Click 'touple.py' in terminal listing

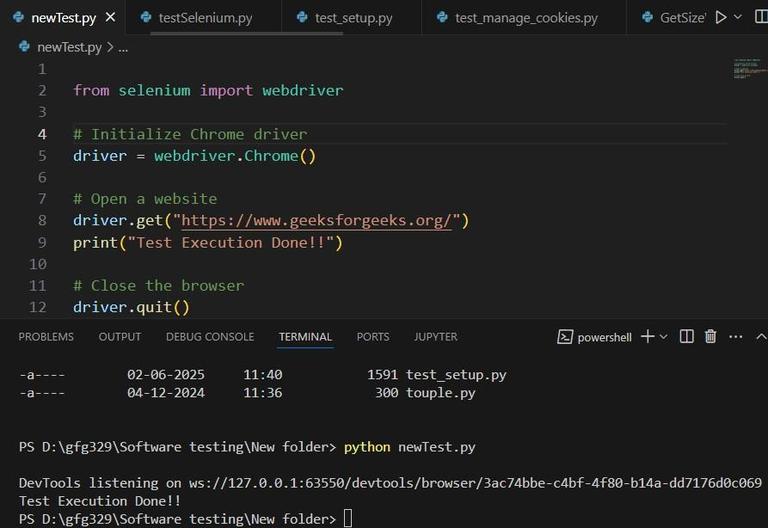440,393
